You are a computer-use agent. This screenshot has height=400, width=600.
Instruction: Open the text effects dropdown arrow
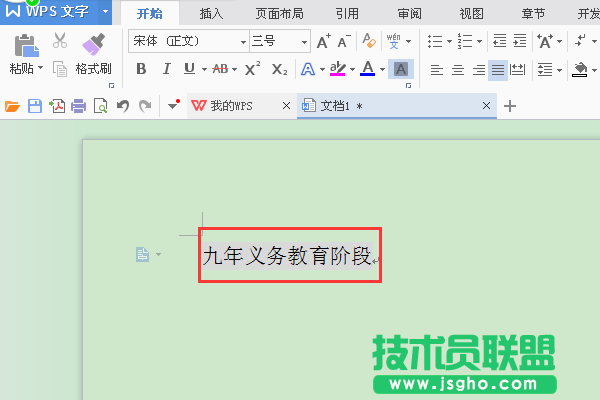pos(322,69)
